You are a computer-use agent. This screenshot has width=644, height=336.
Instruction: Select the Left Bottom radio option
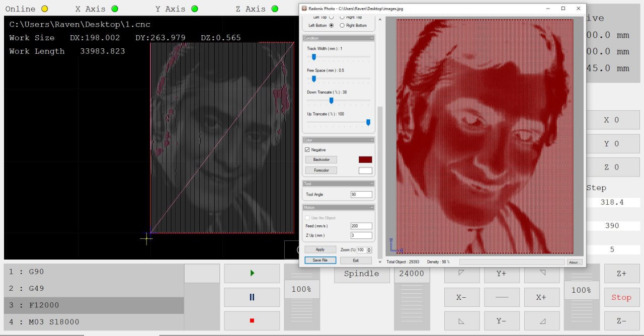[x=331, y=25]
